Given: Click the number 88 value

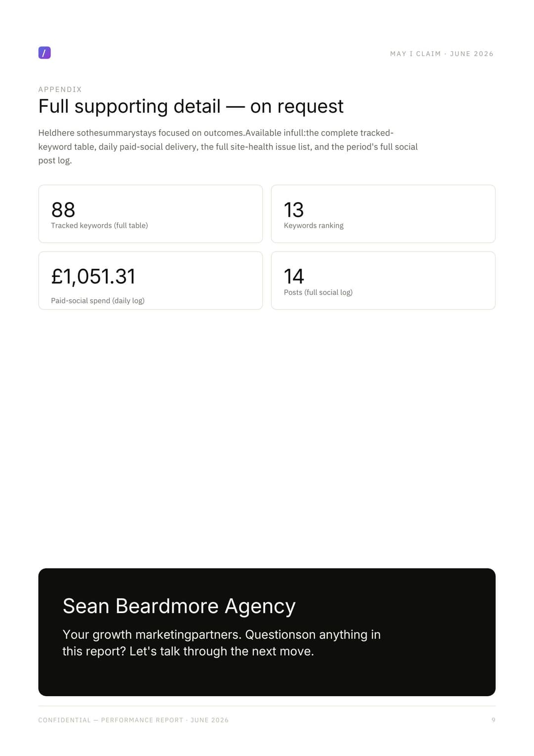Looking at the screenshot, I should coord(63,210).
